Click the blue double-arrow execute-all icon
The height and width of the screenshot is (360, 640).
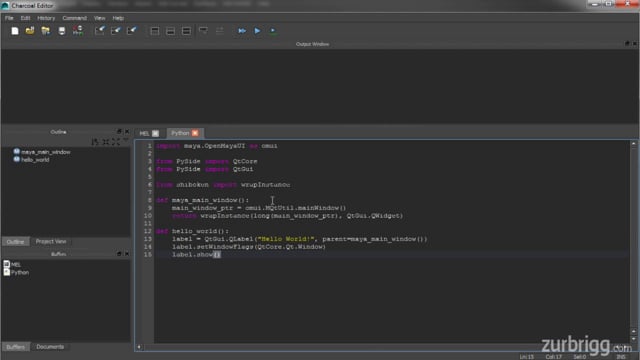click(x=242, y=31)
